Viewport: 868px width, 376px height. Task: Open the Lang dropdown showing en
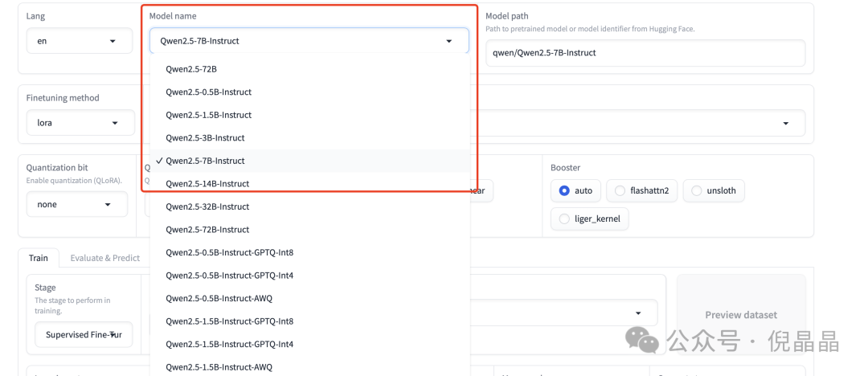click(x=79, y=41)
